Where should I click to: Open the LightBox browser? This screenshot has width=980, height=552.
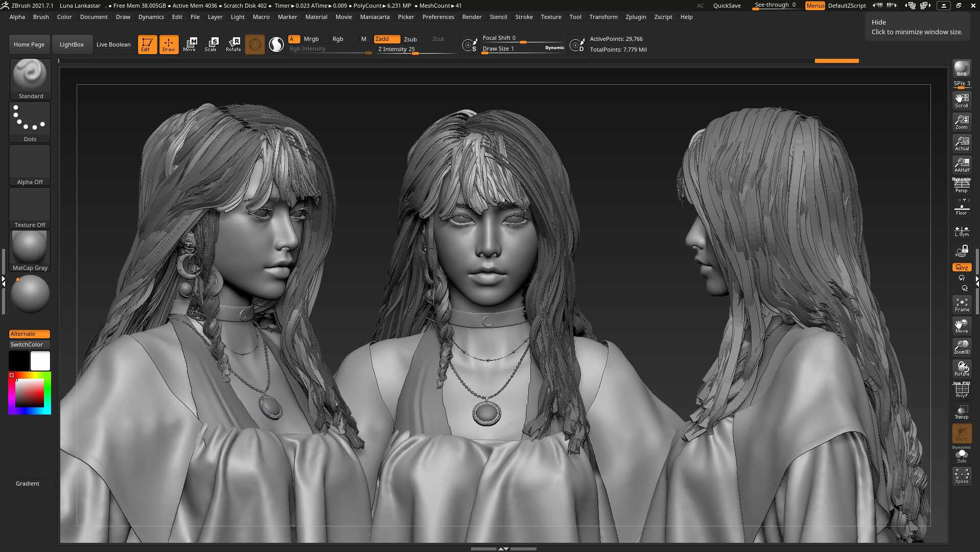point(72,44)
